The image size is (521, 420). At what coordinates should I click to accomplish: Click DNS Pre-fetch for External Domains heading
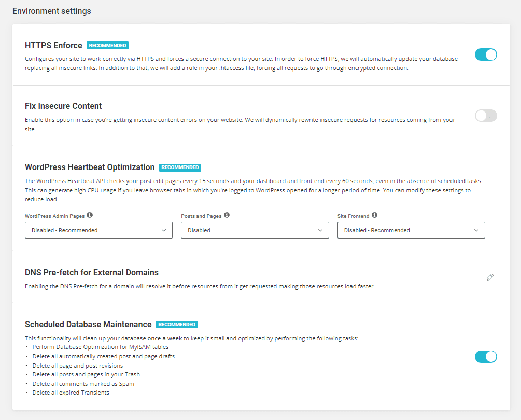click(x=92, y=273)
